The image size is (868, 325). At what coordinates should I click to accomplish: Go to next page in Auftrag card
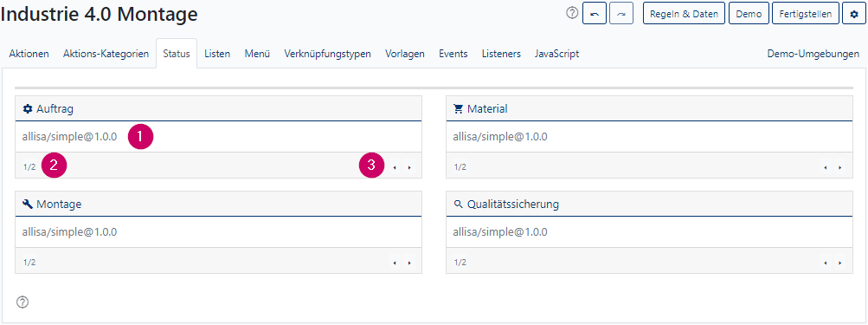pyautogui.click(x=409, y=167)
